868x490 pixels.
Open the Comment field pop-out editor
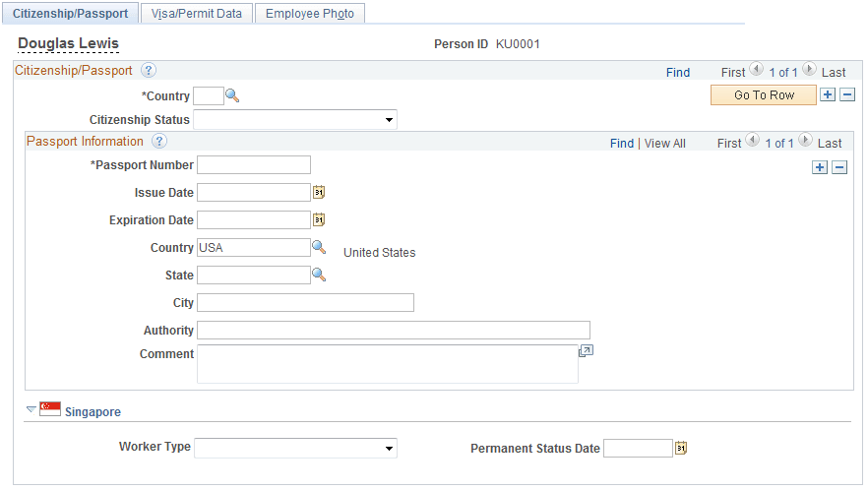586,350
